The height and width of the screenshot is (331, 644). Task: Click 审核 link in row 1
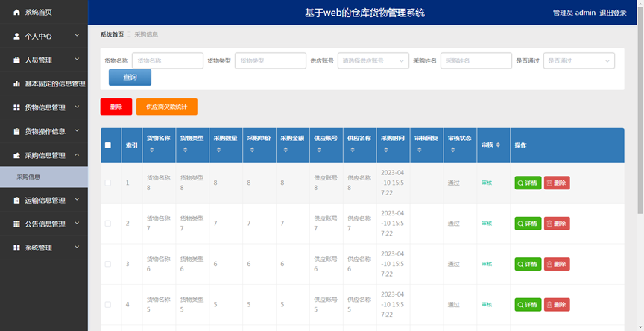pos(487,183)
